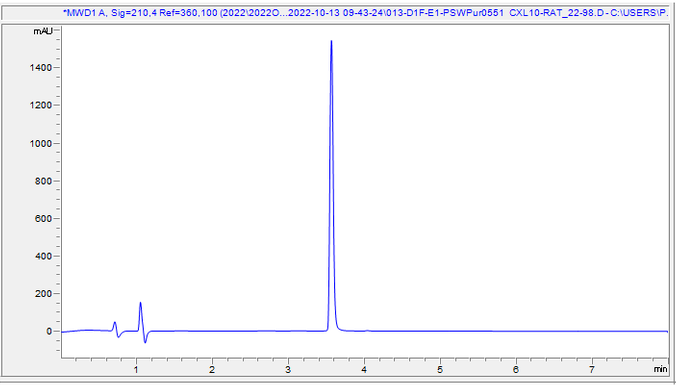
Task: Click the 3 minute x-axis label
Action: 288,369
